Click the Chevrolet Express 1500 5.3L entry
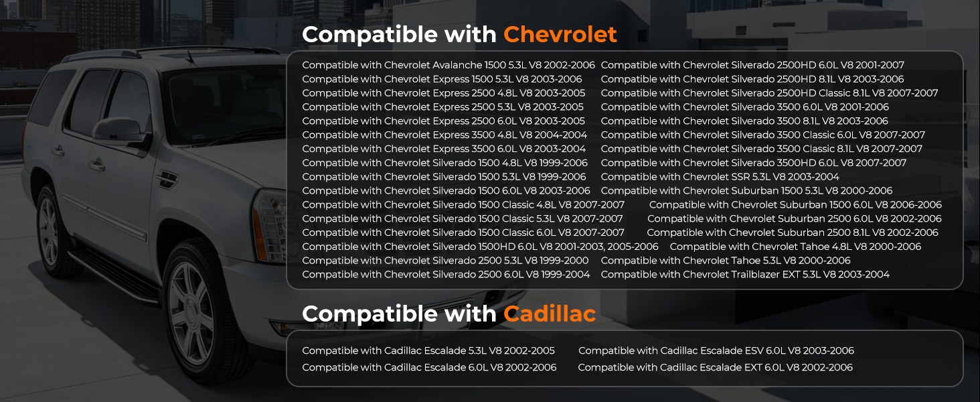Viewport: 980px width, 402px height. coord(442,79)
